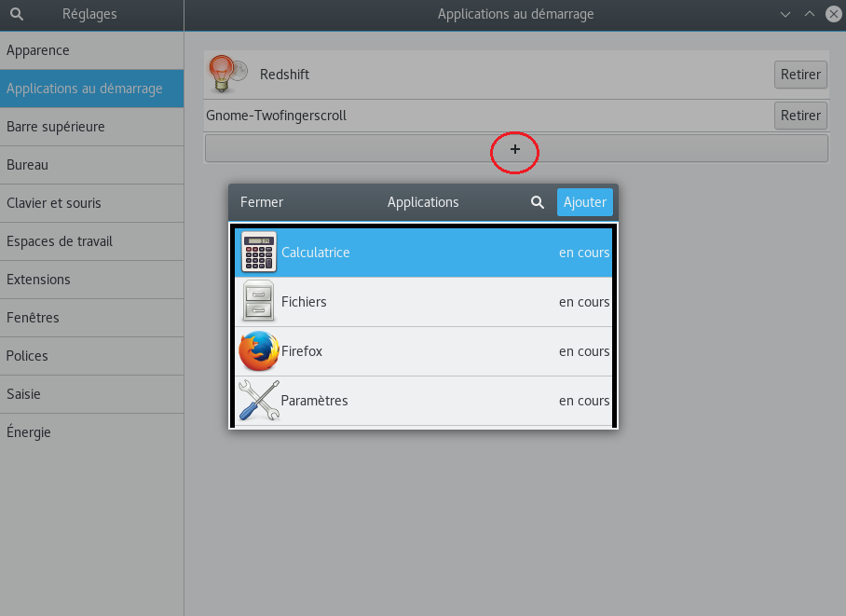Click the search icon beside Réglages
The width and height of the screenshot is (846, 616).
pyautogui.click(x=17, y=14)
